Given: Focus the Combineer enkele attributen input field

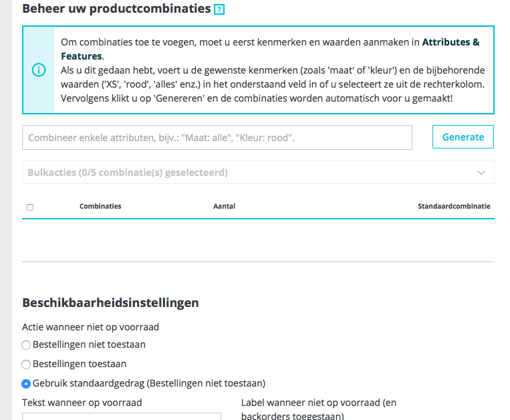Looking at the screenshot, I should [x=217, y=138].
